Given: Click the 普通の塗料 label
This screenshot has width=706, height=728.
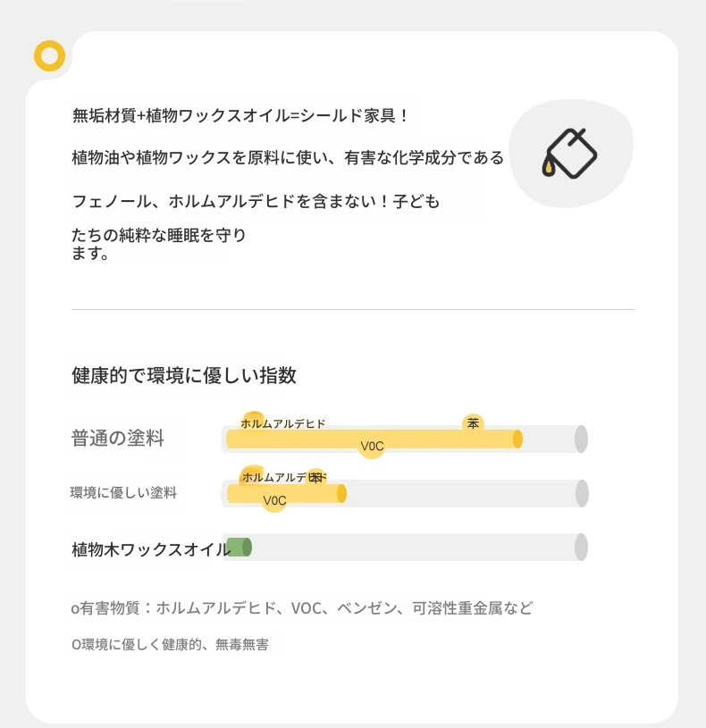Looking at the screenshot, I should (117, 438).
